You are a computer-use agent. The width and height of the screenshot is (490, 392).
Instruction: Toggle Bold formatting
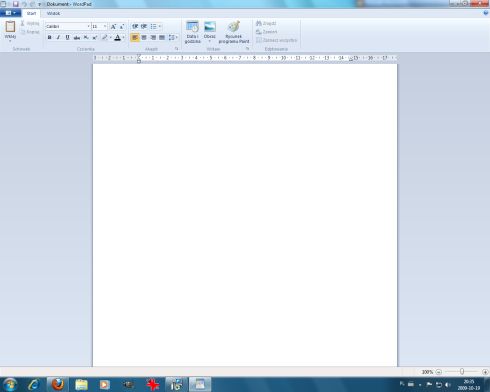click(49, 38)
